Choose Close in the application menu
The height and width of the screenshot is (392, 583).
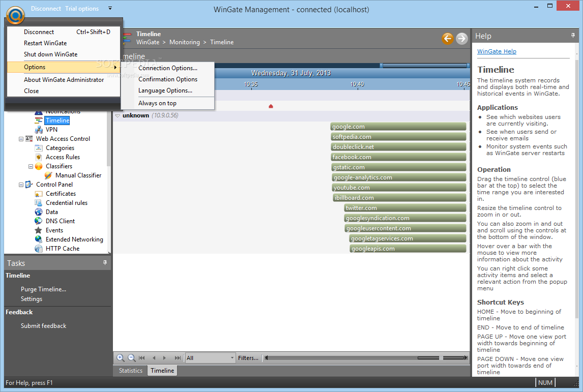click(64, 91)
